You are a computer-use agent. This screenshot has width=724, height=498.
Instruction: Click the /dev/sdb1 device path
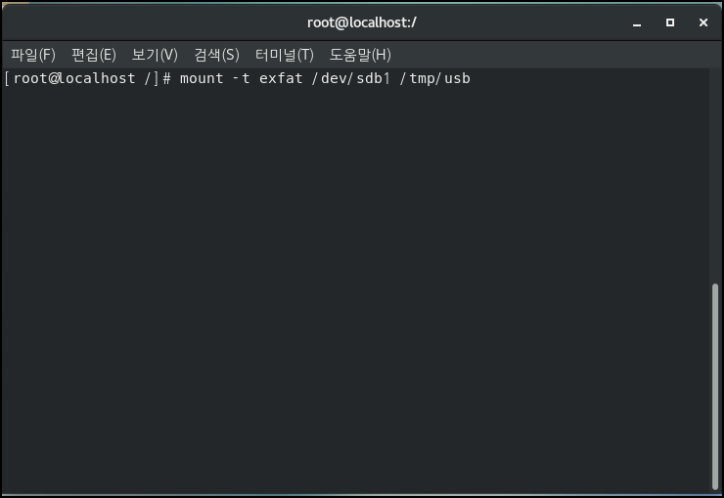tap(351, 78)
